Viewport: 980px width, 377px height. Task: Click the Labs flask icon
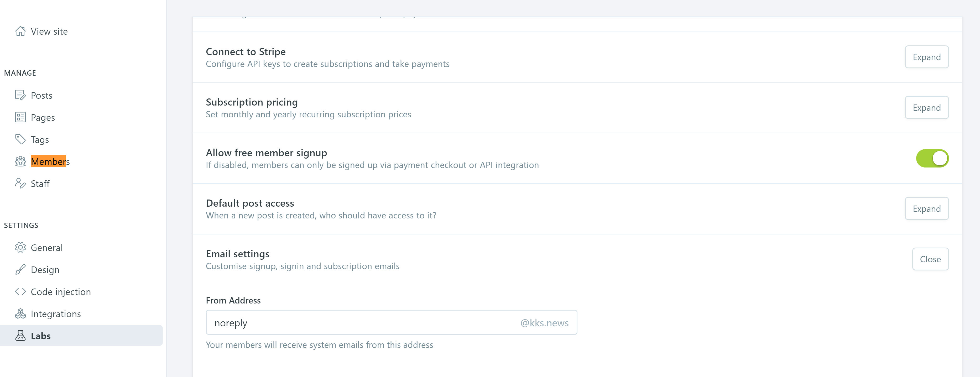pyautogui.click(x=20, y=336)
